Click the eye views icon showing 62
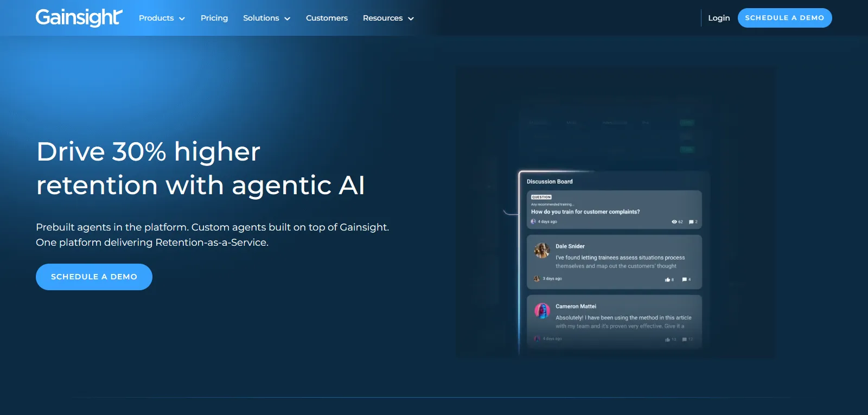 [x=674, y=222]
